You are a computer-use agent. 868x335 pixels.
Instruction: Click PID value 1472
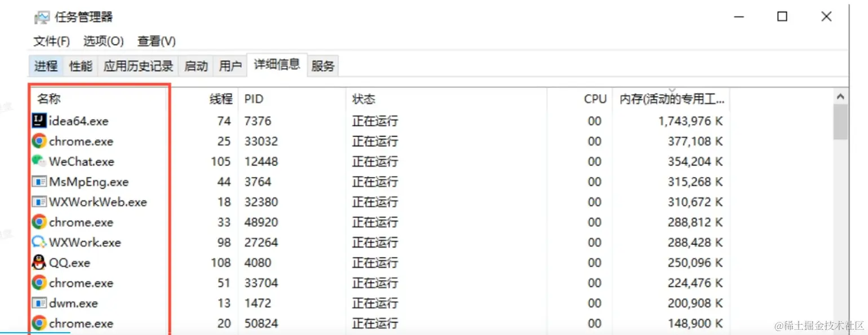[258, 303]
